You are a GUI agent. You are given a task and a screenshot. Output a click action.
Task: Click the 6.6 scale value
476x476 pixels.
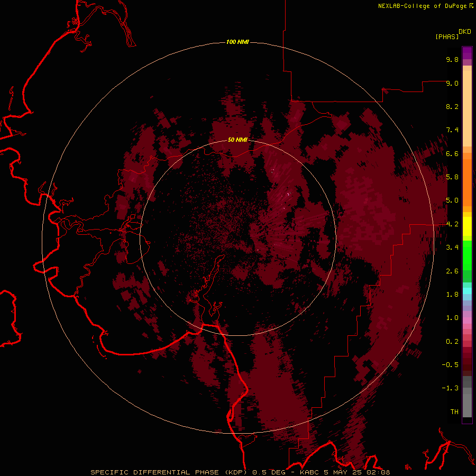click(x=452, y=153)
